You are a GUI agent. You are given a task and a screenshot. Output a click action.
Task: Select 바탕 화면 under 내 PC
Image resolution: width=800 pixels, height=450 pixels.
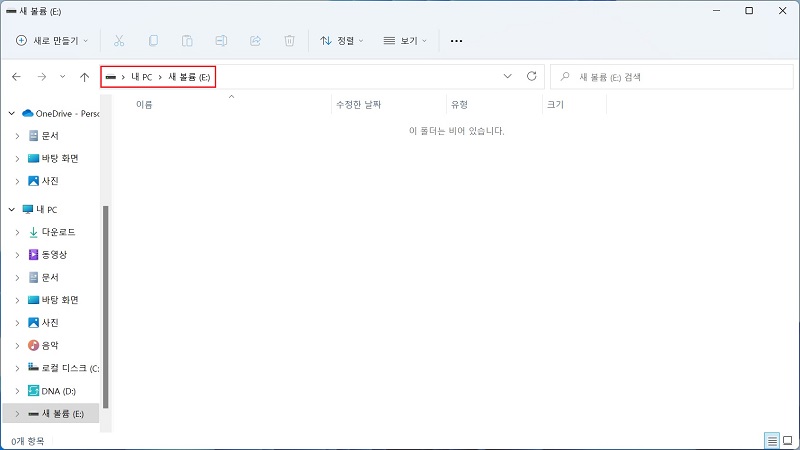click(x=60, y=300)
